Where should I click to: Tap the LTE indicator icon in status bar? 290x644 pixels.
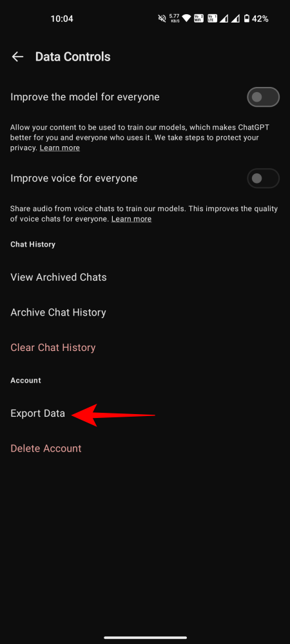tap(213, 19)
